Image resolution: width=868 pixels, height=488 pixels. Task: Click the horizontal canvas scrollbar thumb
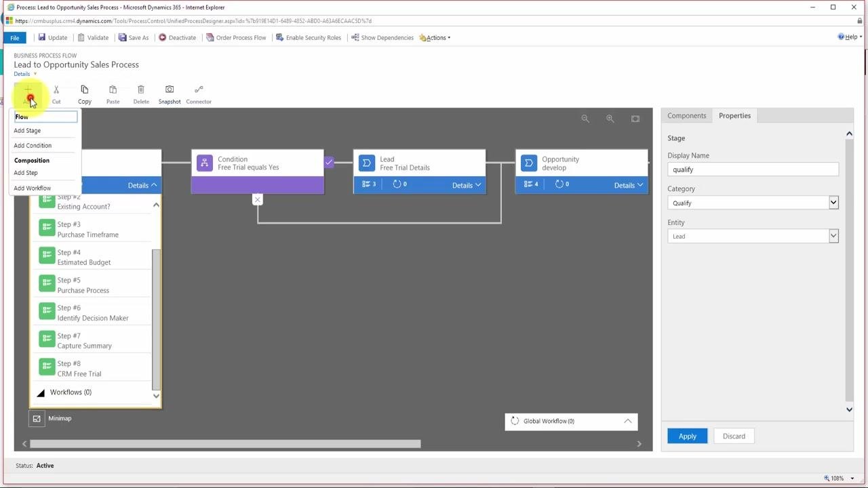coord(225,444)
